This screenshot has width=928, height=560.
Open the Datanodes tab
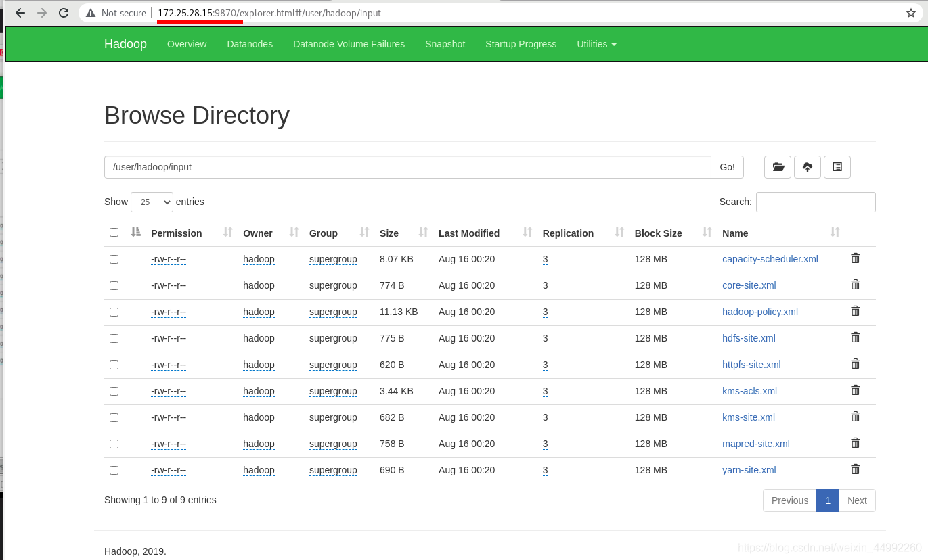[250, 44]
